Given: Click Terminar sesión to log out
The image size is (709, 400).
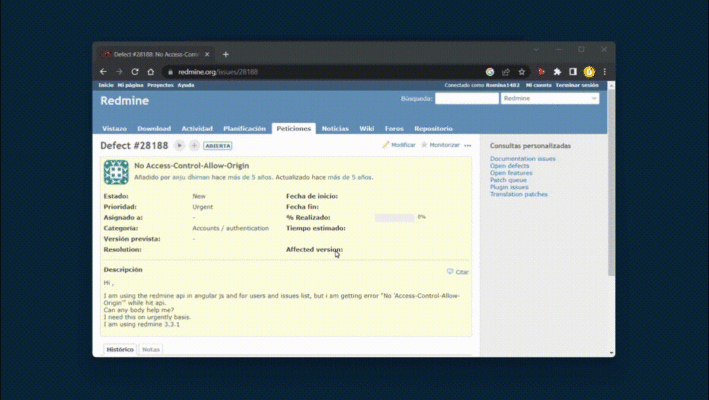Looking at the screenshot, I should click(x=577, y=85).
